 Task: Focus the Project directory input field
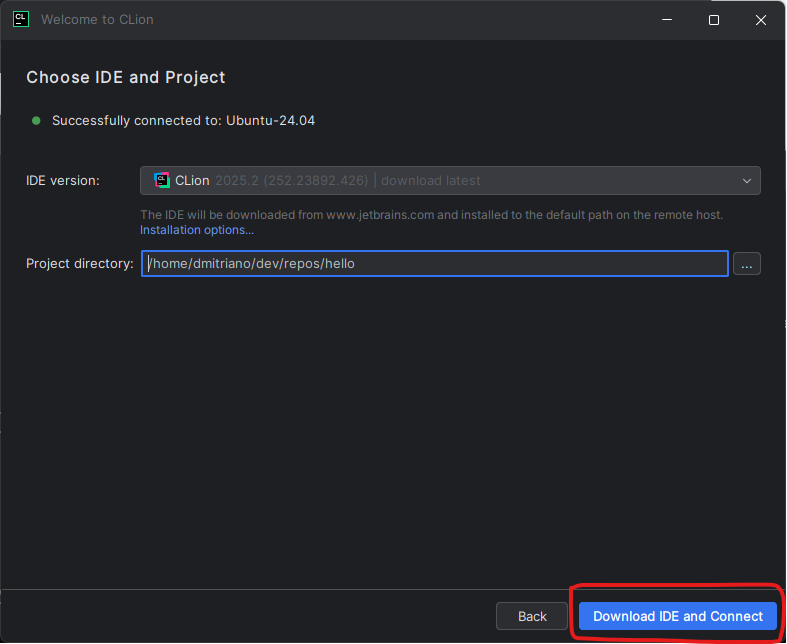click(435, 264)
